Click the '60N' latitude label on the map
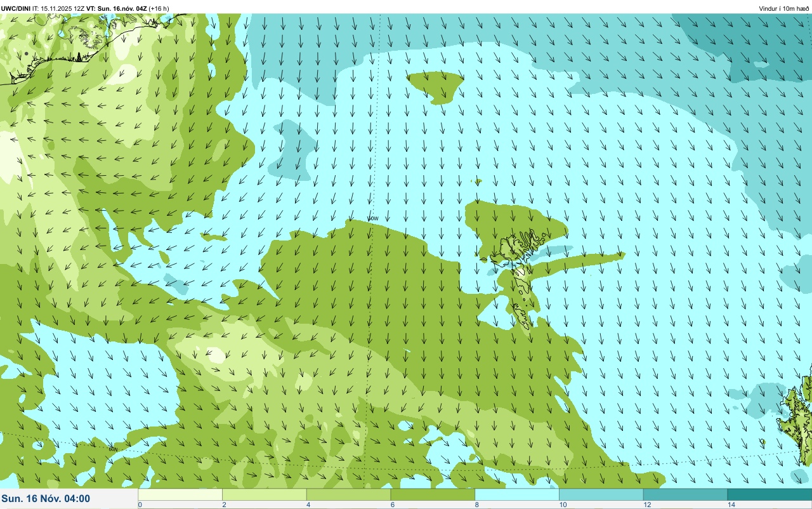This screenshot has height=509, width=812. pos(114,449)
